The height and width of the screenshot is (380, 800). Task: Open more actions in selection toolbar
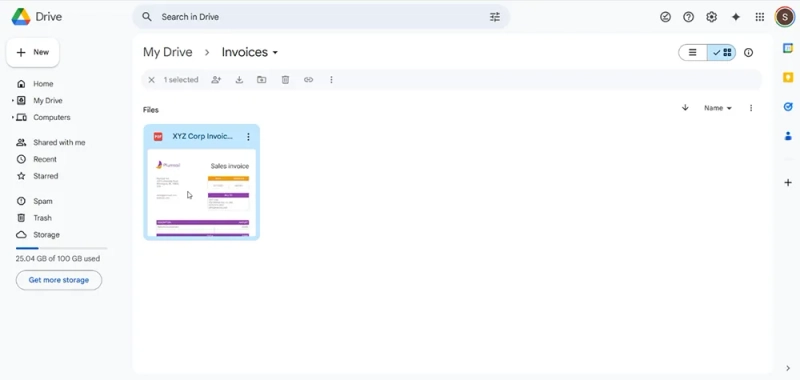(331, 80)
